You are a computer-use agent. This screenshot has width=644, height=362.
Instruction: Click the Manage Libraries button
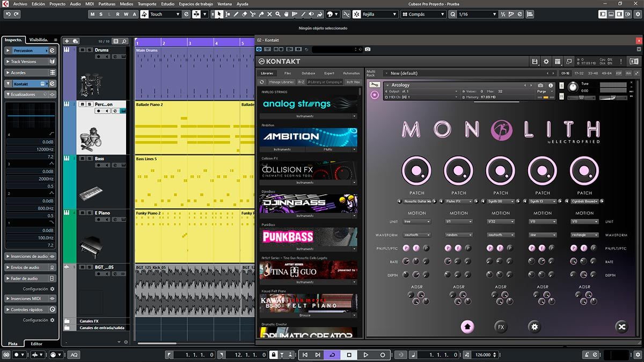281,82
